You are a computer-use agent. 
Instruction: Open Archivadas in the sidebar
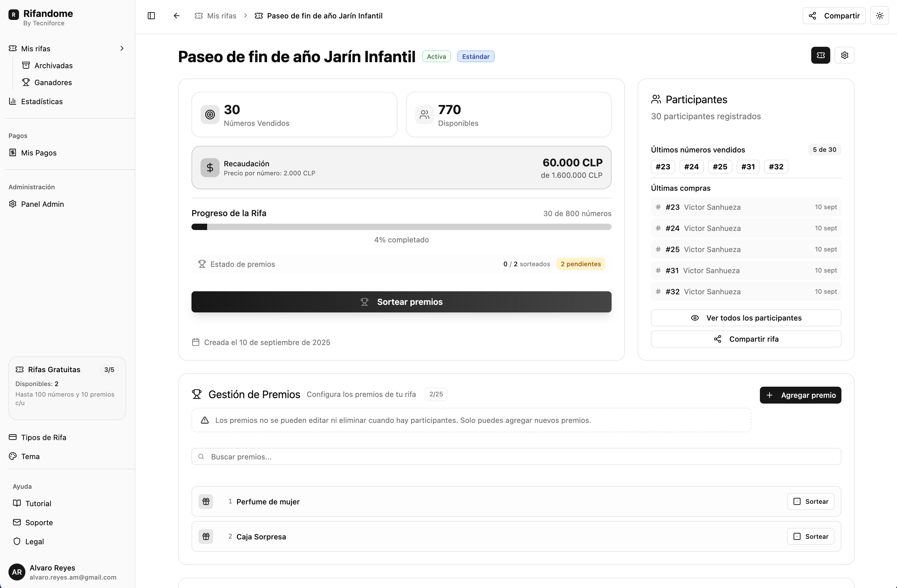pos(53,66)
